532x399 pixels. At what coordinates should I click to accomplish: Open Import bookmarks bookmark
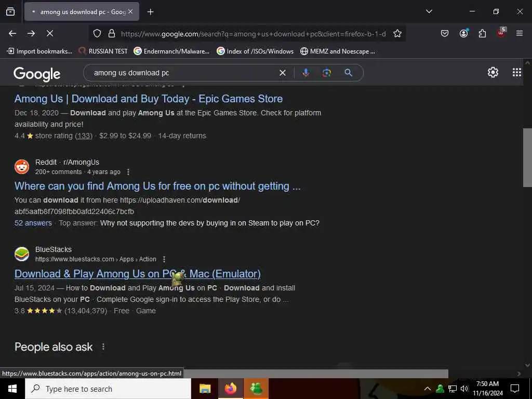click(39, 51)
